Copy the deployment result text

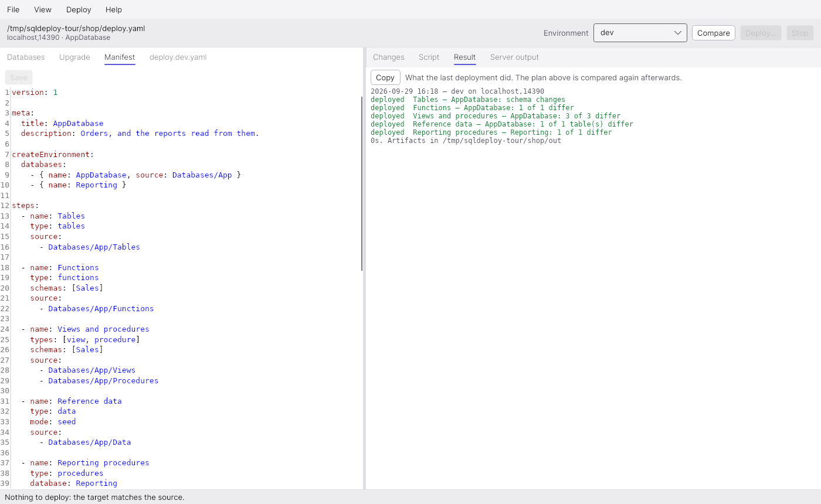point(385,77)
